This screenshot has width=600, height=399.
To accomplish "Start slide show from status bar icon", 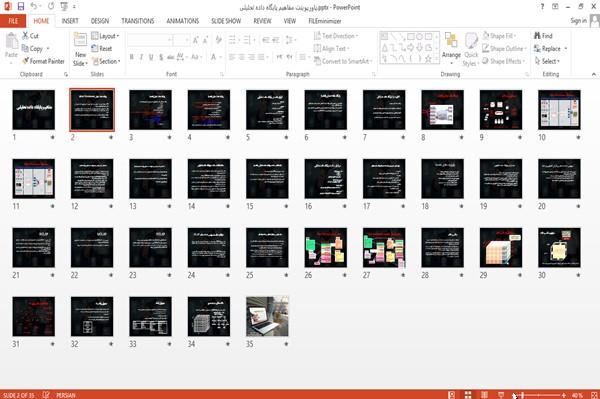I will 501,395.
